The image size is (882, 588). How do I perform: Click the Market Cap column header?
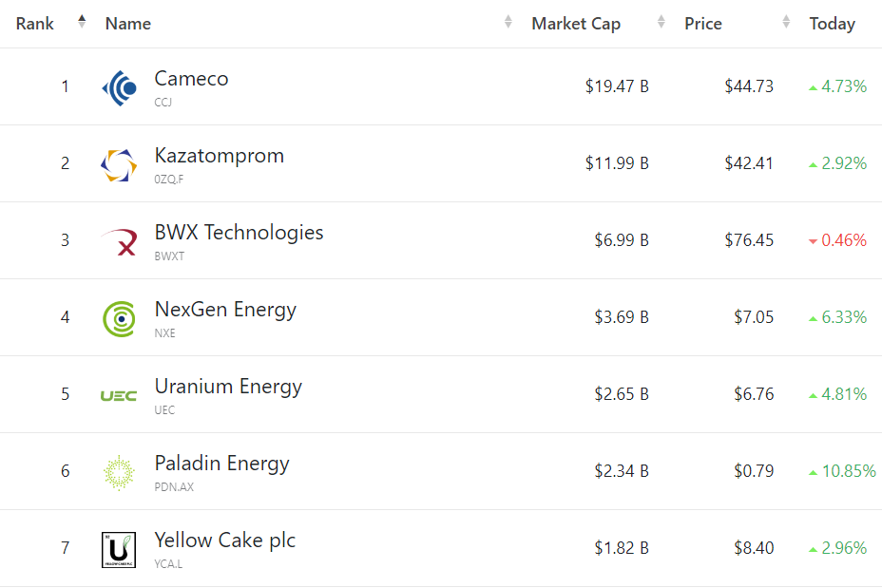pos(576,24)
